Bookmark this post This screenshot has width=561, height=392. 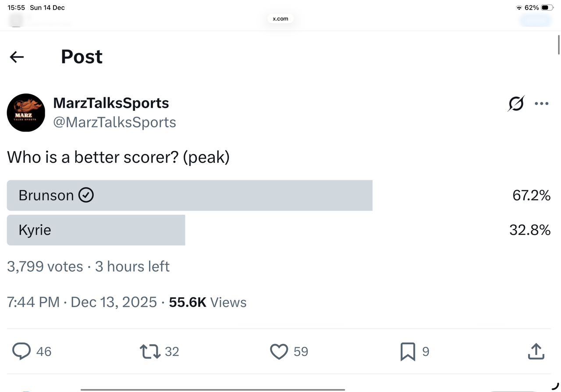[x=408, y=351]
